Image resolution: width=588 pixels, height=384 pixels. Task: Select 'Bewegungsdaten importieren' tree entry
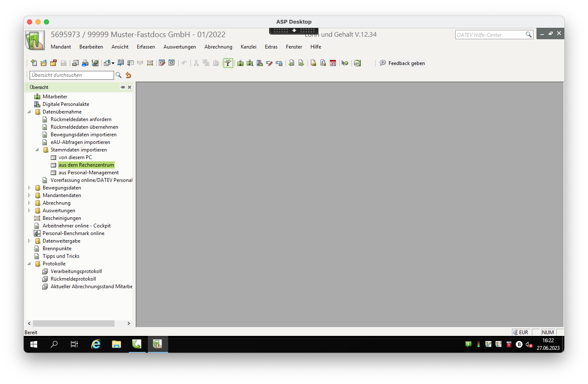tap(84, 135)
